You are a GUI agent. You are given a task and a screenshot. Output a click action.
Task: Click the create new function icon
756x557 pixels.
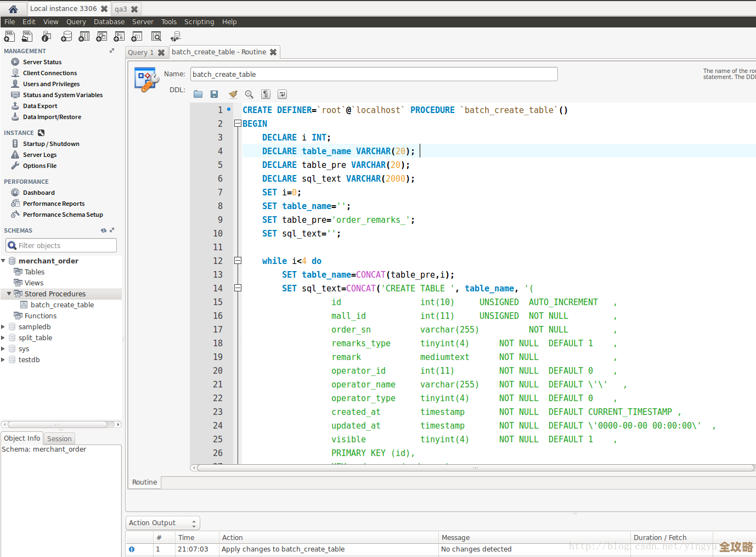pos(137,36)
